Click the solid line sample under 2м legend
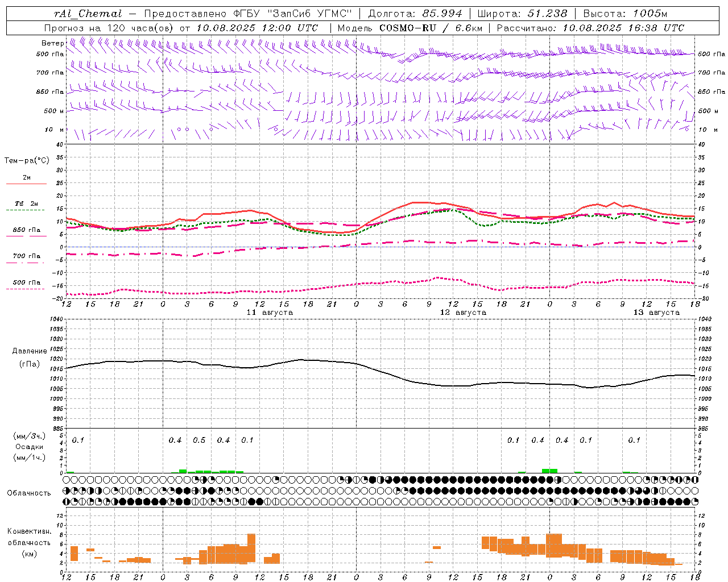Image resolution: width=728 pixels, height=582 pixels. (x=26, y=184)
